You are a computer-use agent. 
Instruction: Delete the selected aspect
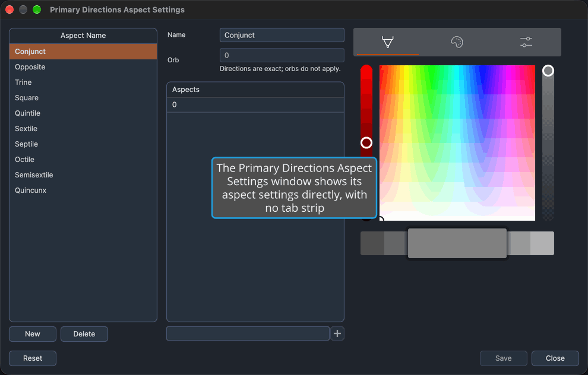tap(84, 334)
